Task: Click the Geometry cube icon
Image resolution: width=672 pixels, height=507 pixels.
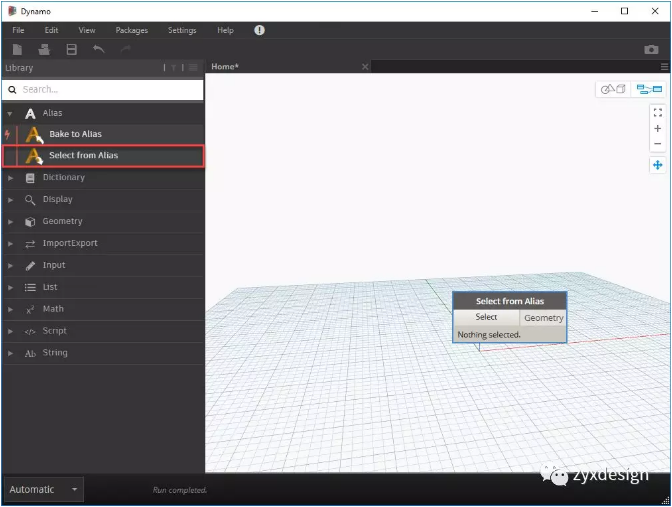Action: (x=30, y=222)
